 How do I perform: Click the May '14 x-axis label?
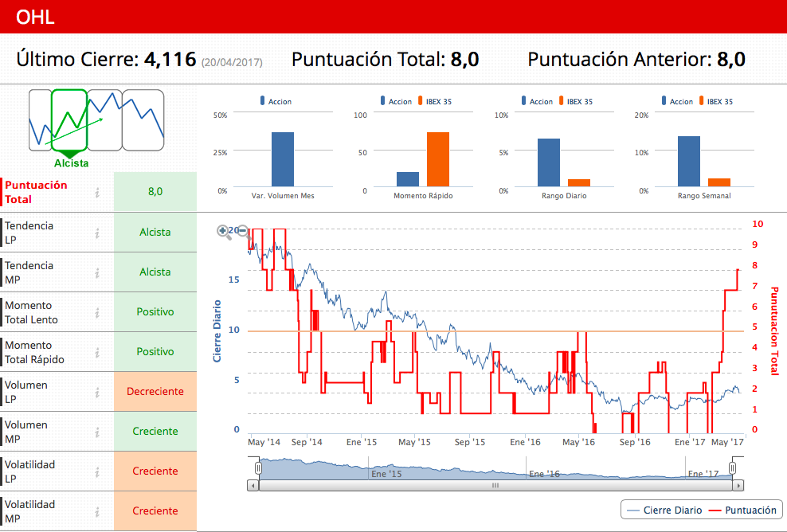(x=264, y=442)
